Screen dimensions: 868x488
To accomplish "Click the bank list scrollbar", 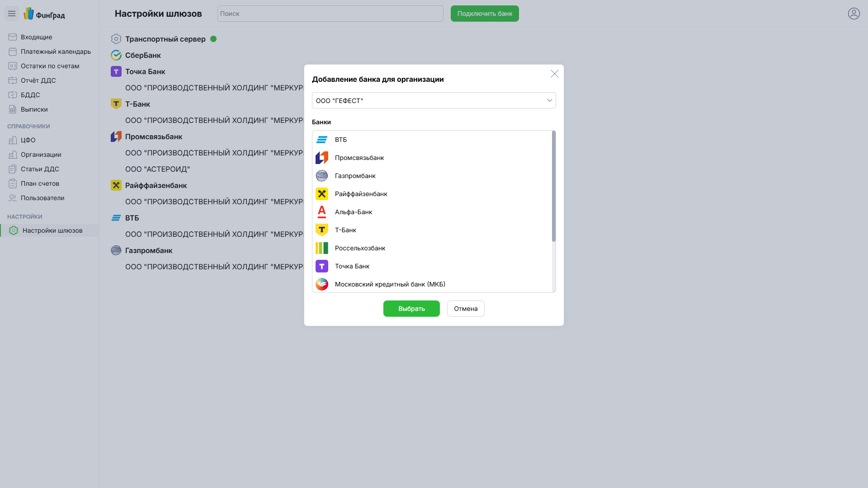I will [x=553, y=186].
